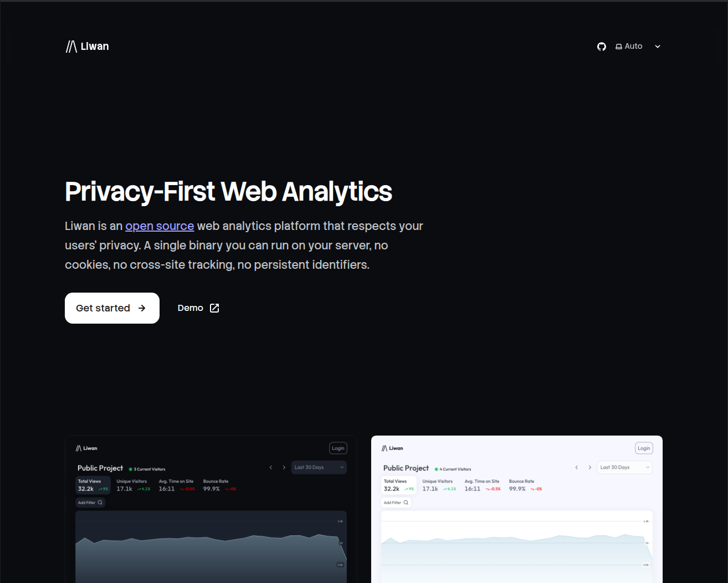Image resolution: width=728 pixels, height=583 pixels.
Task: Open the dark dashboard screenshot thumbnail
Action: coord(211,509)
